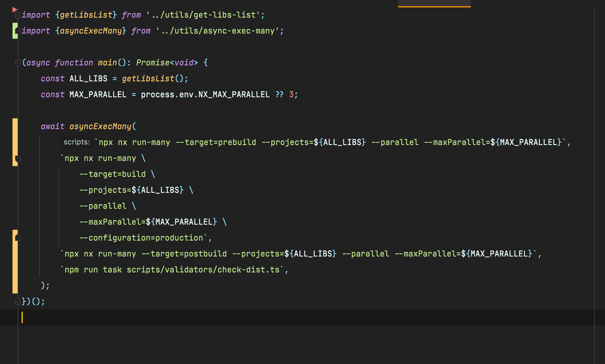This screenshot has height=364, width=605.
Task: Select the active orange-underlined editor tab
Action: [x=434, y=3]
